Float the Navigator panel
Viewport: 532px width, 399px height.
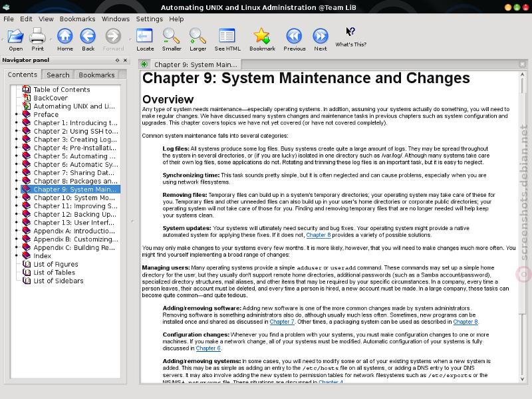118,60
